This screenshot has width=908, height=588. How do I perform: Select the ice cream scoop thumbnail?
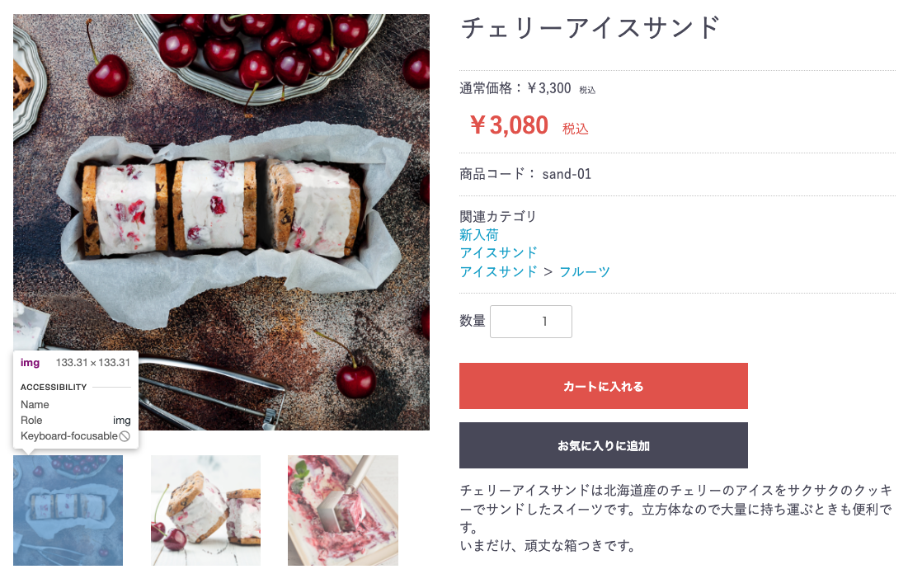pyautogui.click(x=343, y=510)
